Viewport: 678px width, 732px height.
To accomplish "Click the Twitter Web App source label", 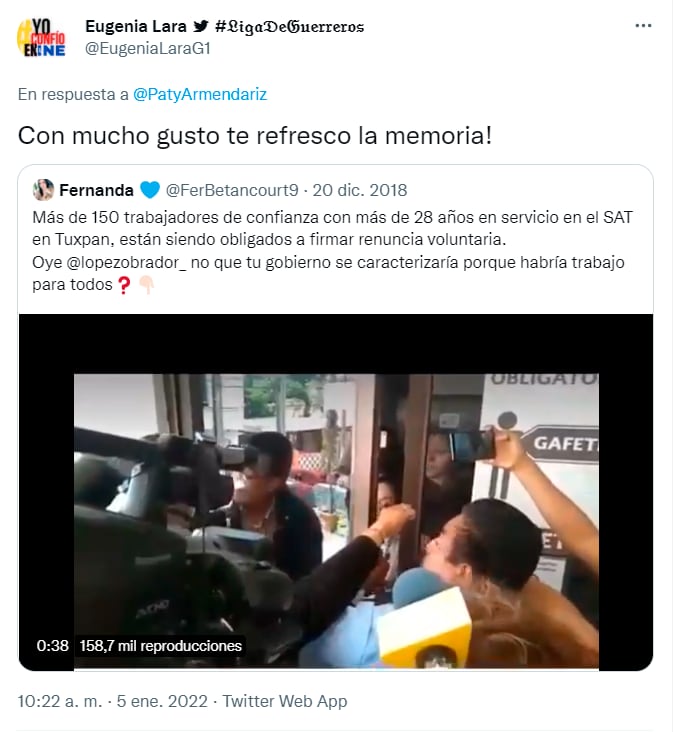I will 284,701.
